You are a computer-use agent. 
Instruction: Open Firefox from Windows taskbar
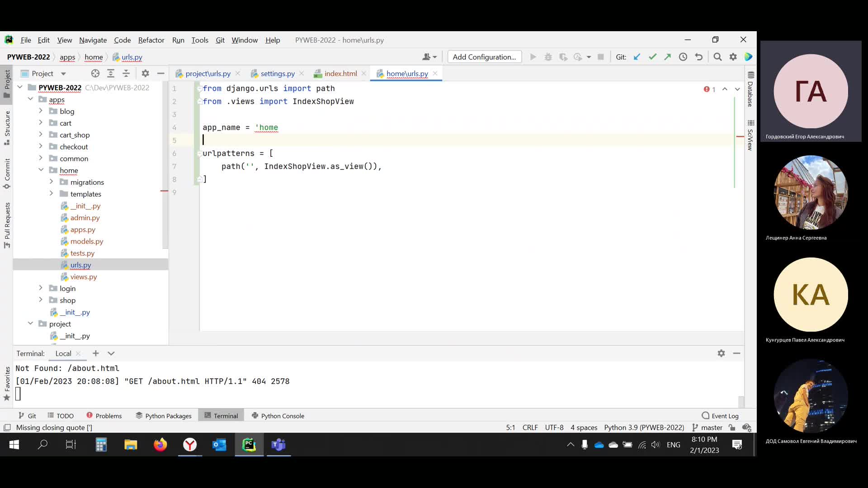160,445
